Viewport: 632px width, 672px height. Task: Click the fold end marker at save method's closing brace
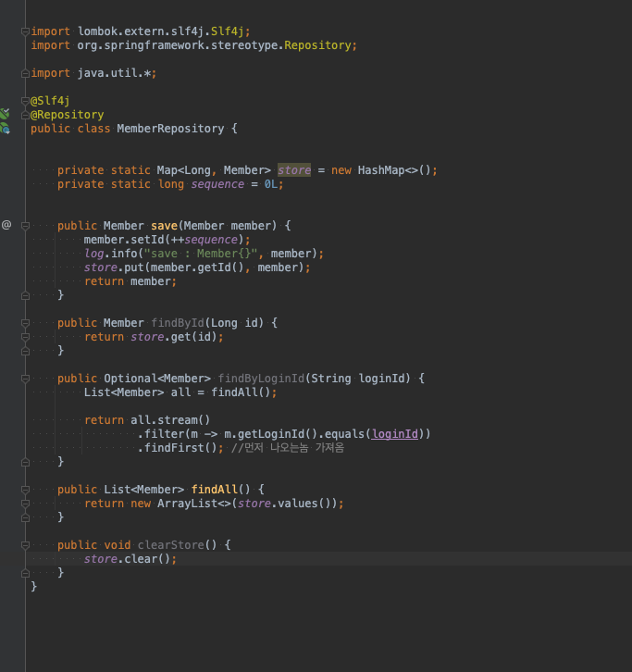(25, 295)
